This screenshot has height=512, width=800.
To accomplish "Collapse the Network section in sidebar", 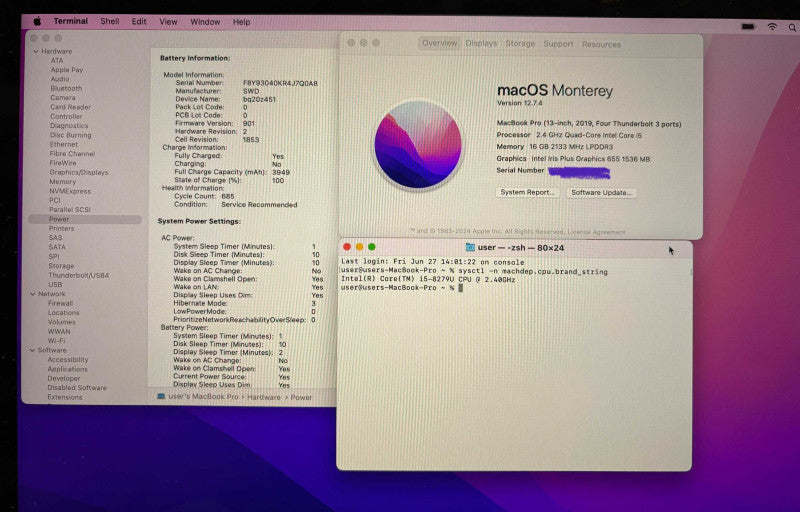I will click(33, 294).
